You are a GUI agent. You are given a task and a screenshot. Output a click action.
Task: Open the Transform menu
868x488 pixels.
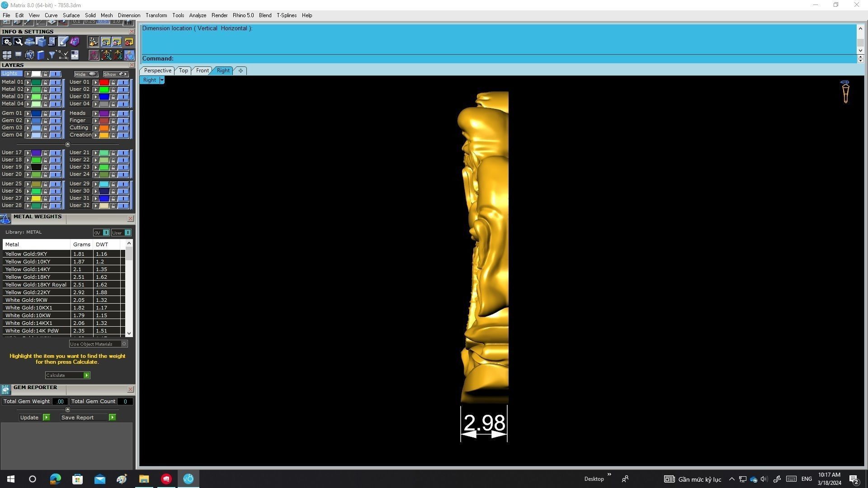tap(156, 15)
